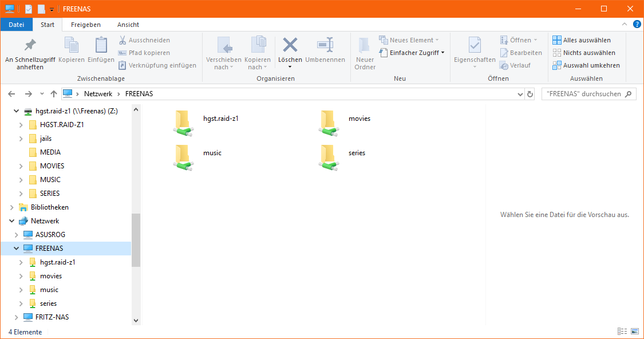
Task: Click Bearbeiten in ribbon
Action: [521, 53]
